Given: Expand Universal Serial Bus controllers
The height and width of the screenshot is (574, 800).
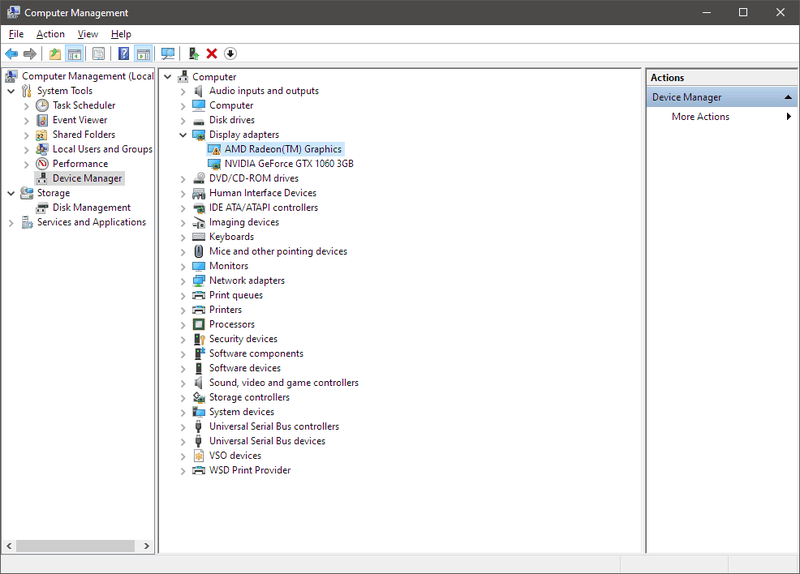Looking at the screenshot, I should pyautogui.click(x=183, y=427).
